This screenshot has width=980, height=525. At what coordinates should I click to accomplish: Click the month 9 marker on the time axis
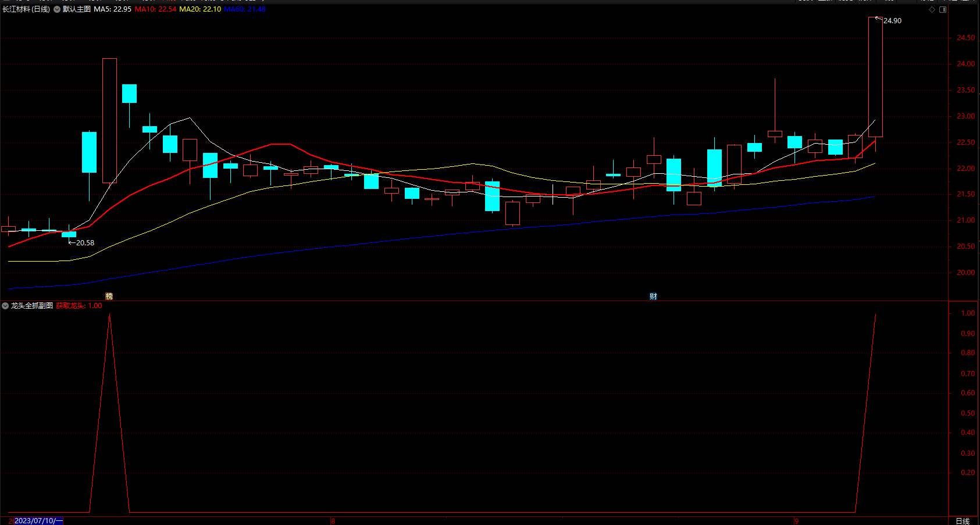coord(796,521)
